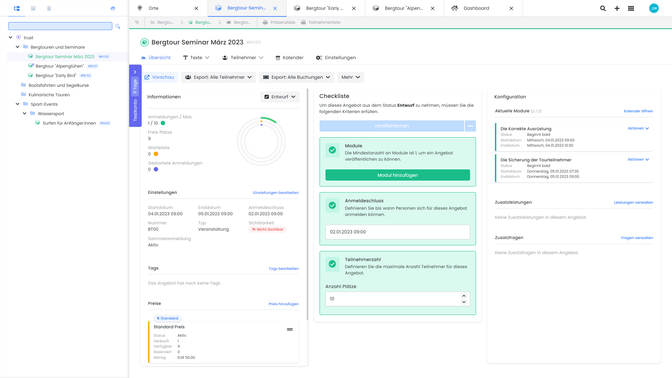Click Fragen verwalten link
Viewport: 672px width, 378px height.
click(x=637, y=238)
